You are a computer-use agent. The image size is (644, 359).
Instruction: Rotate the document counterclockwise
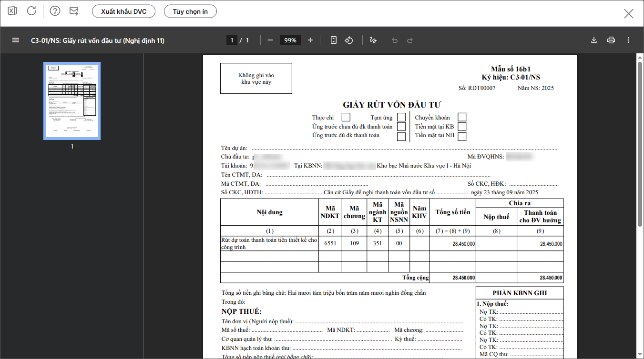click(x=349, y=40)
